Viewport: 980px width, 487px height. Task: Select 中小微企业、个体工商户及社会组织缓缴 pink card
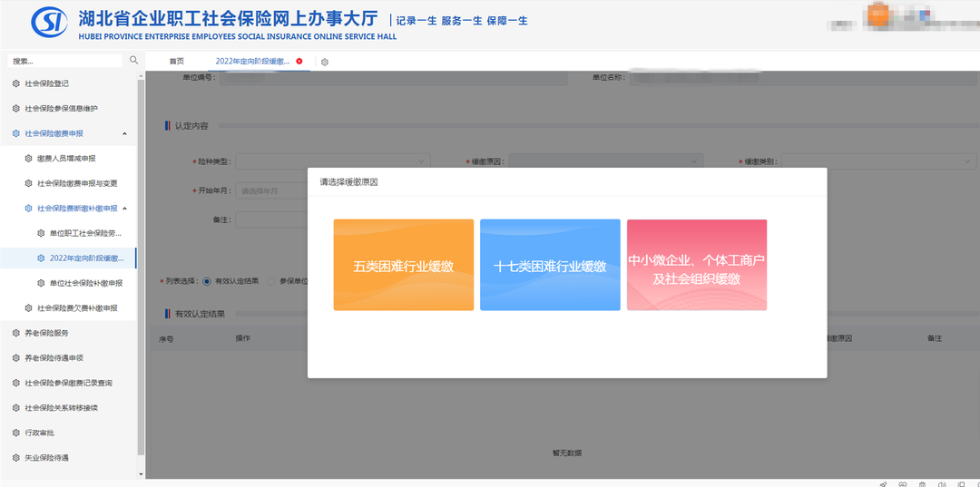click(696, 266)
